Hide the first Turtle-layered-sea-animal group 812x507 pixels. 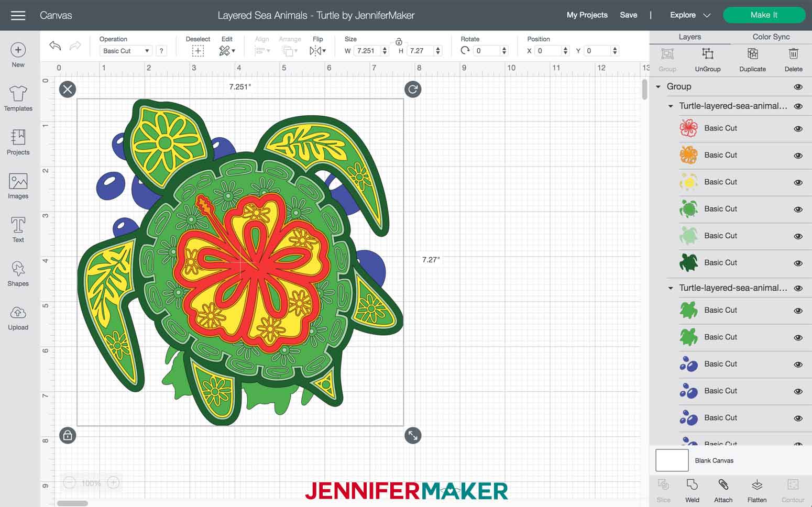(798, 106)
